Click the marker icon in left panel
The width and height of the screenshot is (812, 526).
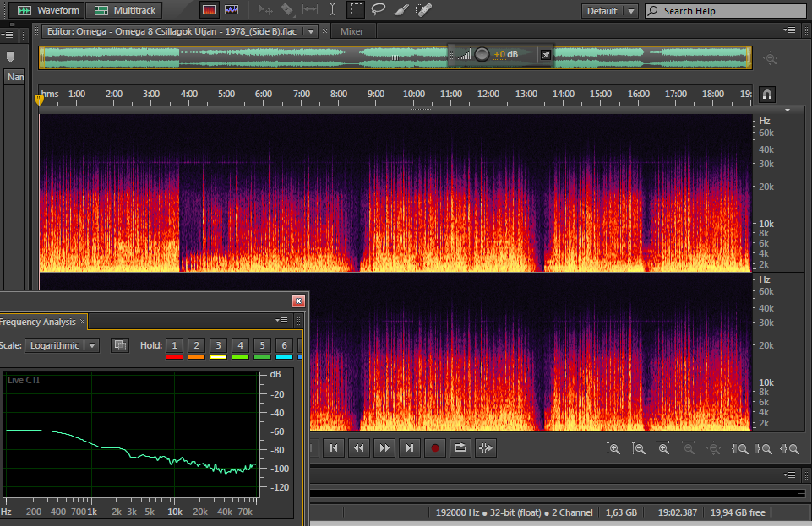(10, 57)
